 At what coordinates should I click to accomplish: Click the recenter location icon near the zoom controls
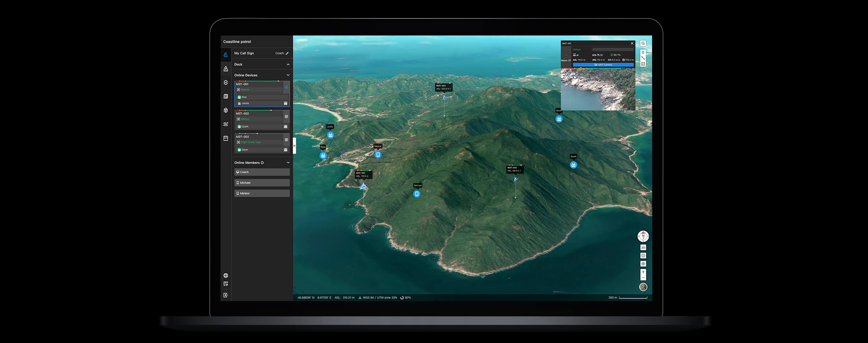(643, 263)
